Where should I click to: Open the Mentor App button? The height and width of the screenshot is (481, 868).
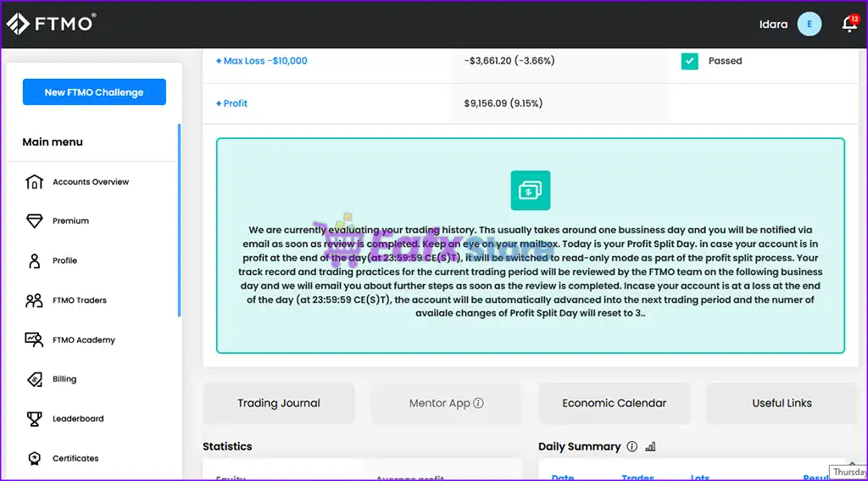pyautogui.click(x=446, y=404)
